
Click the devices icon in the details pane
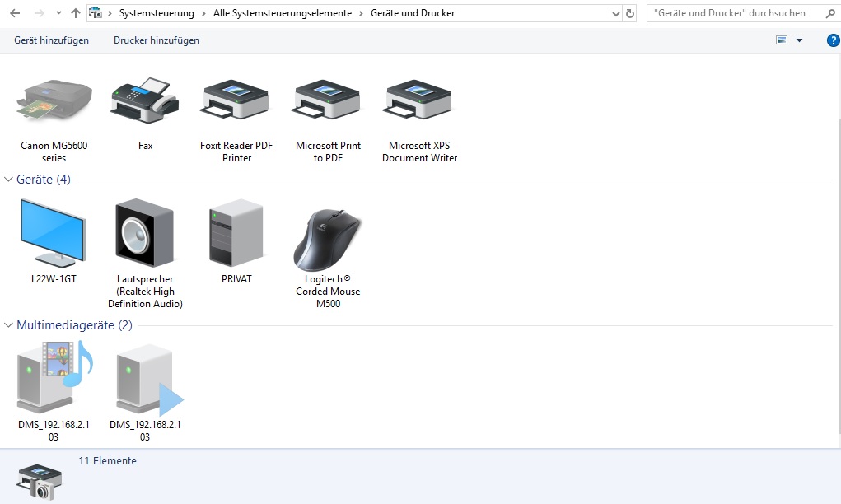tap(40, 482)
